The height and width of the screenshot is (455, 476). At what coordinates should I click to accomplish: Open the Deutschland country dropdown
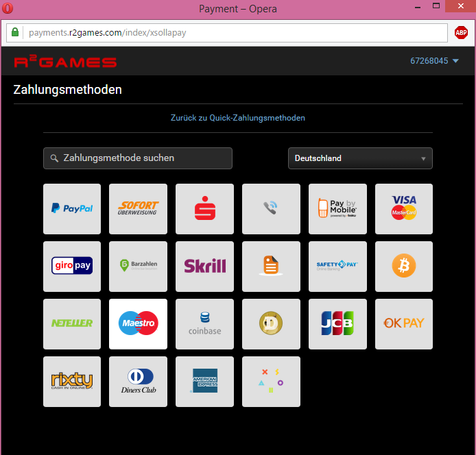click(360, 158)
